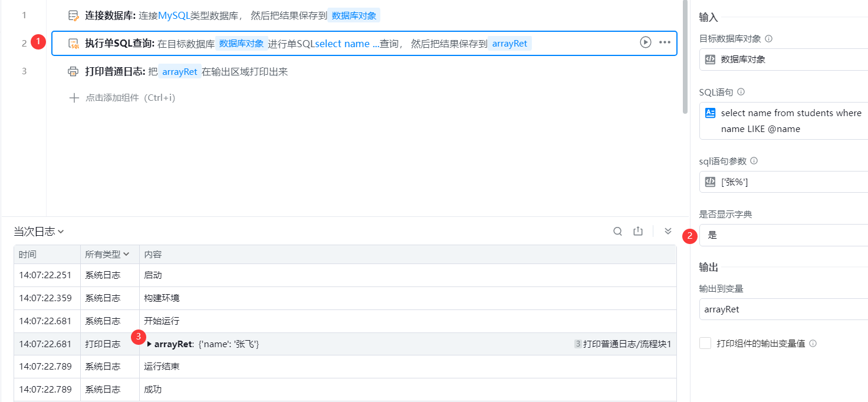Enable 打印组件的输出变量值 checkbox
Screen dimensions: 868x402
[705, 343]
